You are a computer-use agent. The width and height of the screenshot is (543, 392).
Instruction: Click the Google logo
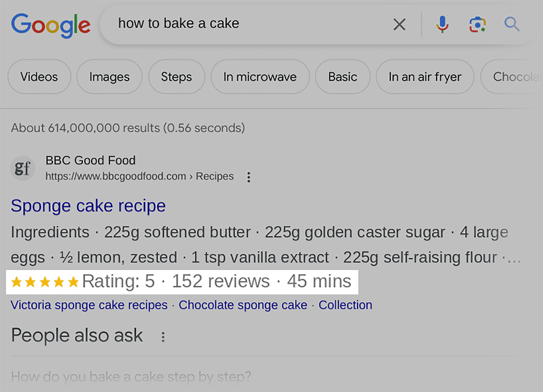click(x=50, y=25)
